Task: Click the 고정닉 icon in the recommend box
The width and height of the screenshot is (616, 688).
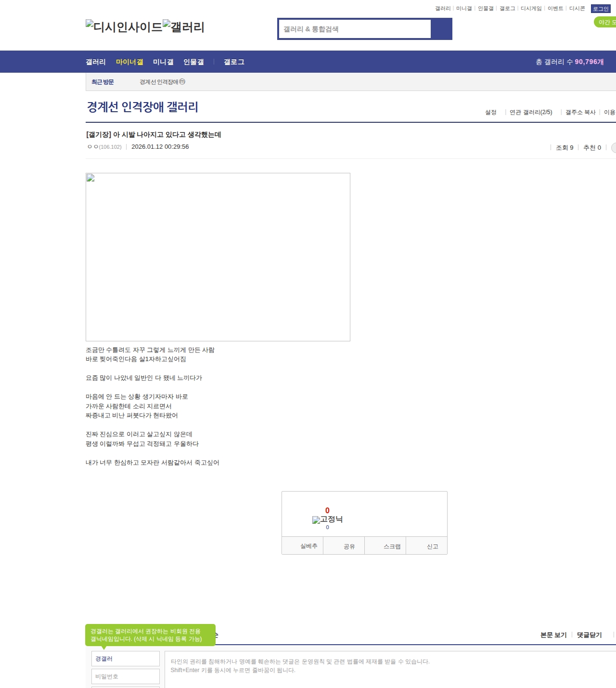Action: [327, 519]
